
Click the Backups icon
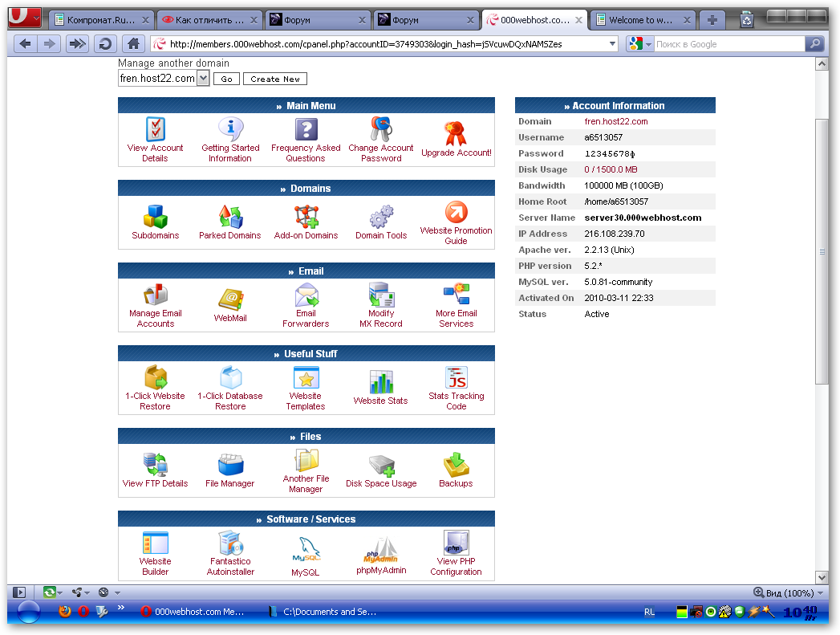pyautogui.click(x=456, y=465)
